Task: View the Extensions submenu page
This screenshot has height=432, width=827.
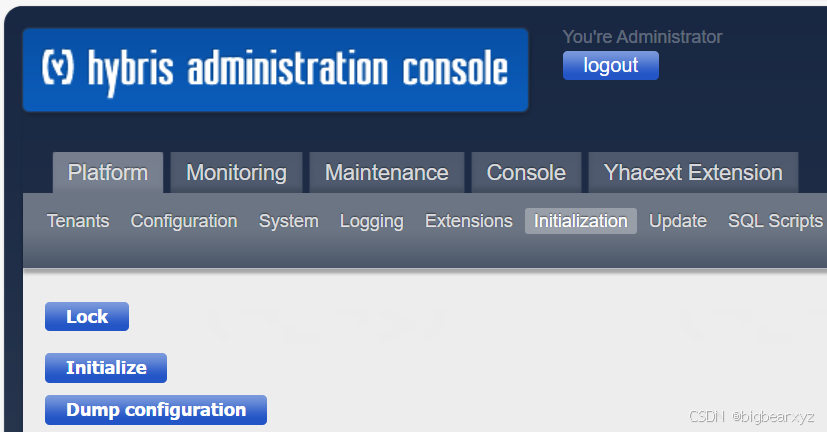Action: (469, 221)
